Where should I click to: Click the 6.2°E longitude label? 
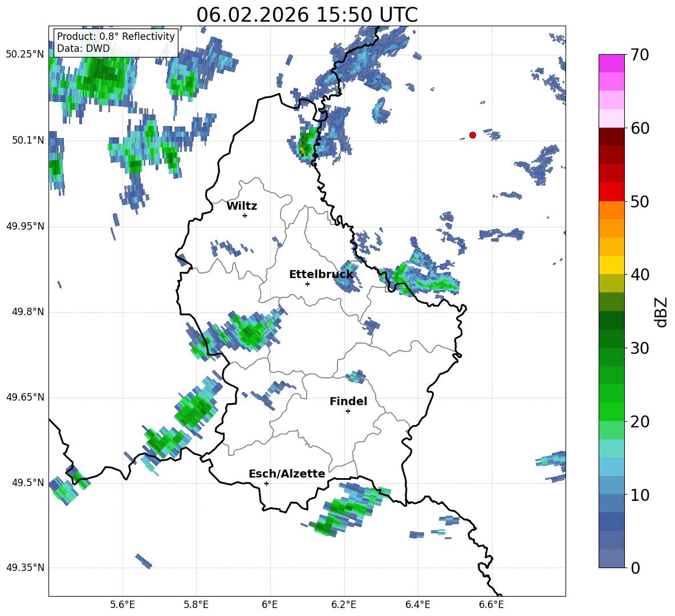344,605
